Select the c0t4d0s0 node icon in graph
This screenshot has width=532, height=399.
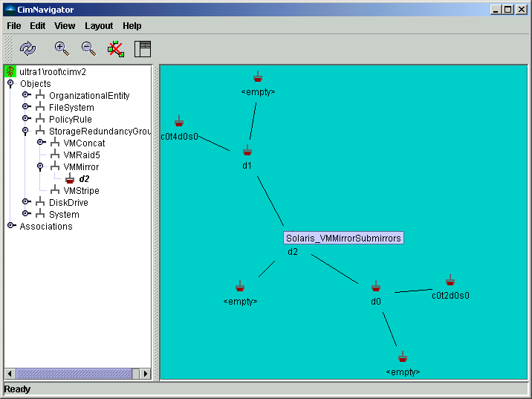pyautogui.click(x=179, y=122)
